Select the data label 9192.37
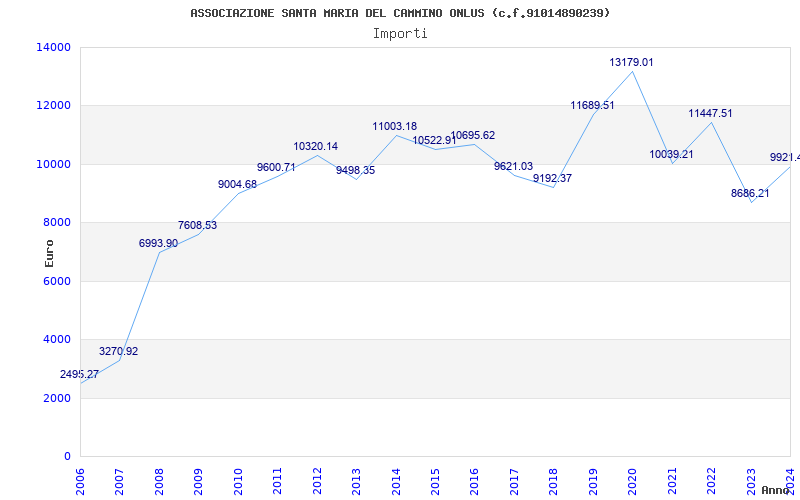This screenshot has width=800, height=500. pos(553,179)
